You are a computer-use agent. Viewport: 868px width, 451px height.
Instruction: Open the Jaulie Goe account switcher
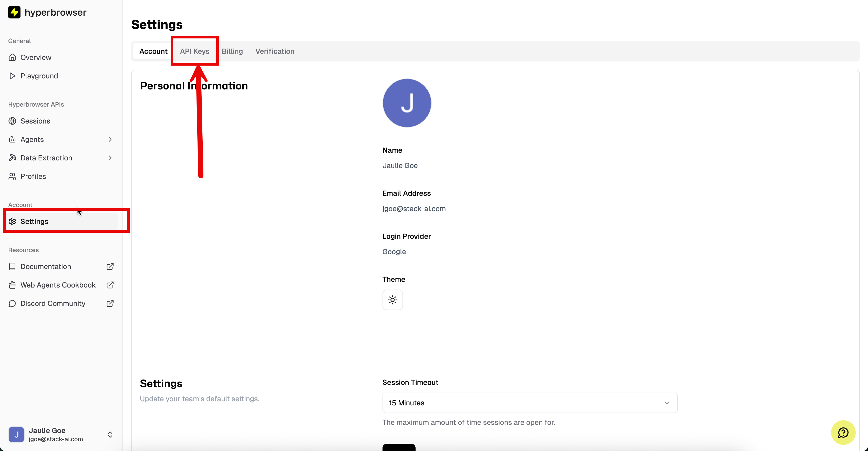pos(61,435)
